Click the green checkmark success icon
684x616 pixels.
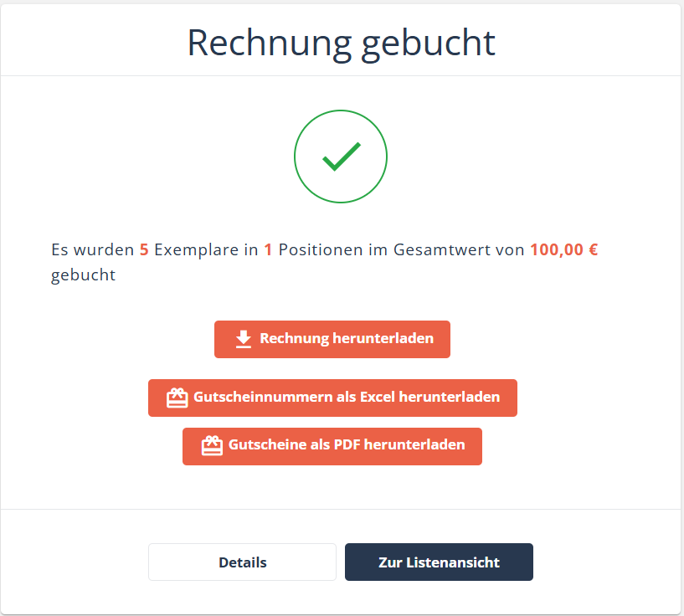pos(341,157)
